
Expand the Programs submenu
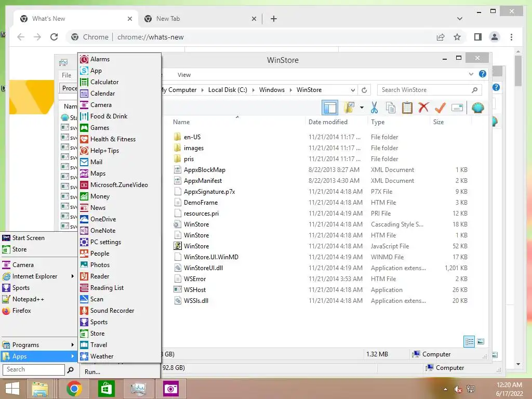tap(72, 345)
